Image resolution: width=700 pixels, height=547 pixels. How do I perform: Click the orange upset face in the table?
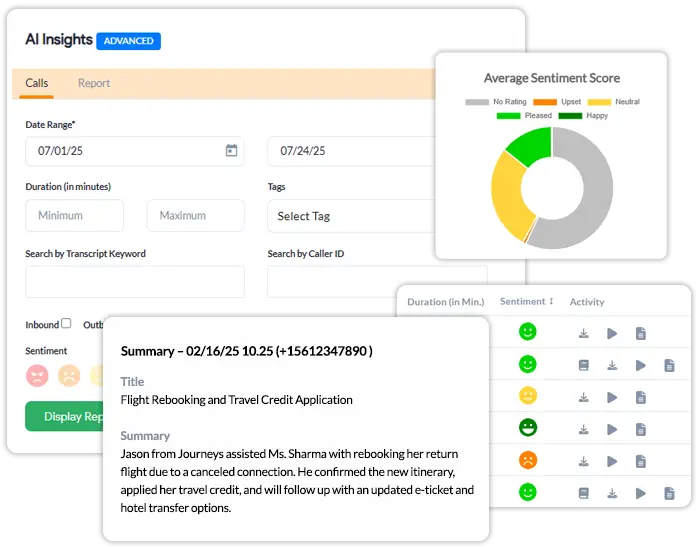(528, 460)
